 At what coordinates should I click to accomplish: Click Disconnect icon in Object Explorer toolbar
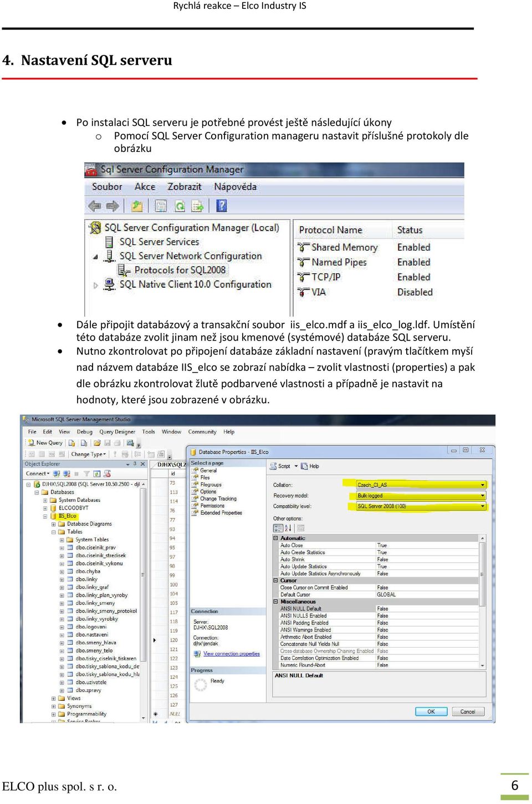click(x=66, y=474)
